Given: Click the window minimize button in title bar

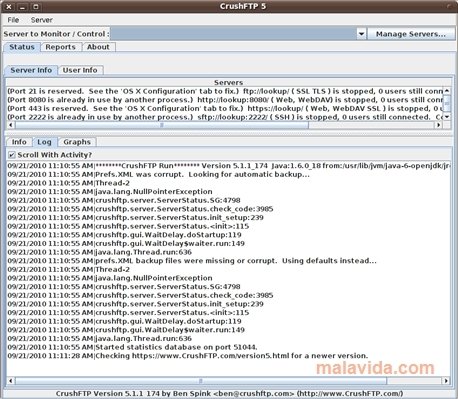Looking at the screenshot, I should pyautogui.click(x=22, y=6).
